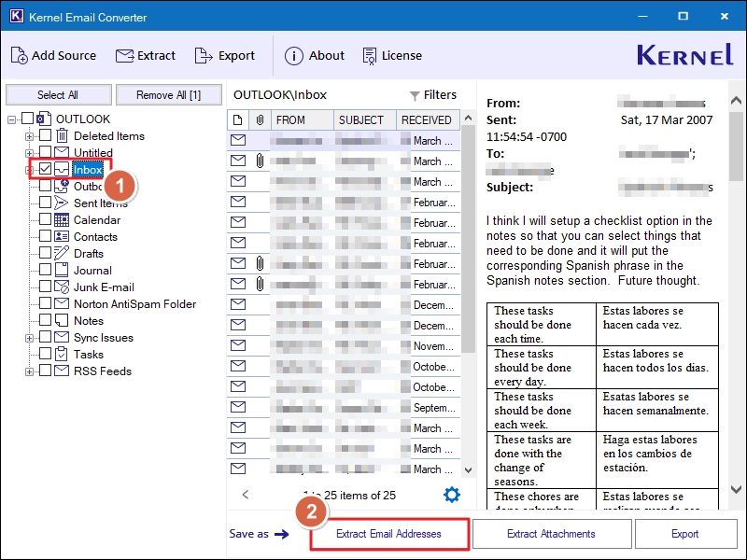
Task: Click the Tasks clipboard icon
Action: 62,354
